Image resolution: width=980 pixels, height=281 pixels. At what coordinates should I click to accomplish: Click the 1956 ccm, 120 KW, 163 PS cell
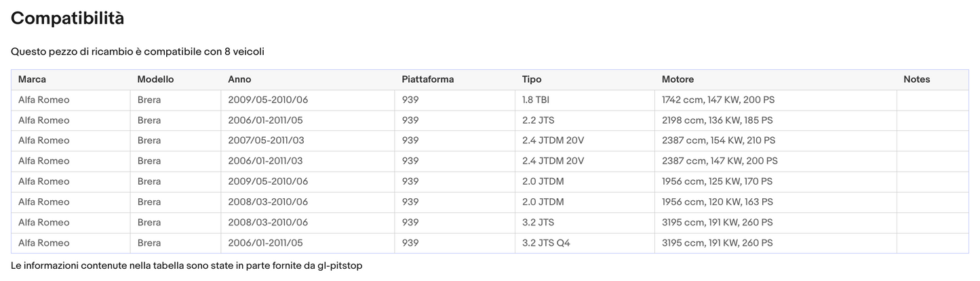pos(717,202)
